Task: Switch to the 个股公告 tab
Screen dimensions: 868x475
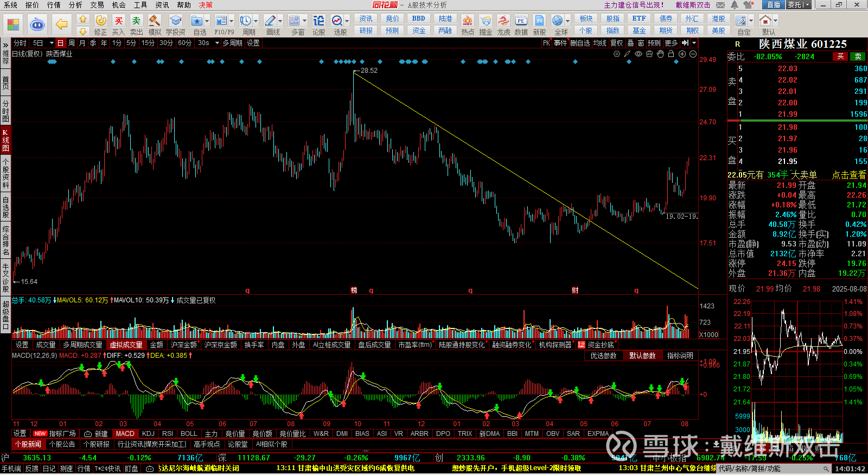Action: 62,444
